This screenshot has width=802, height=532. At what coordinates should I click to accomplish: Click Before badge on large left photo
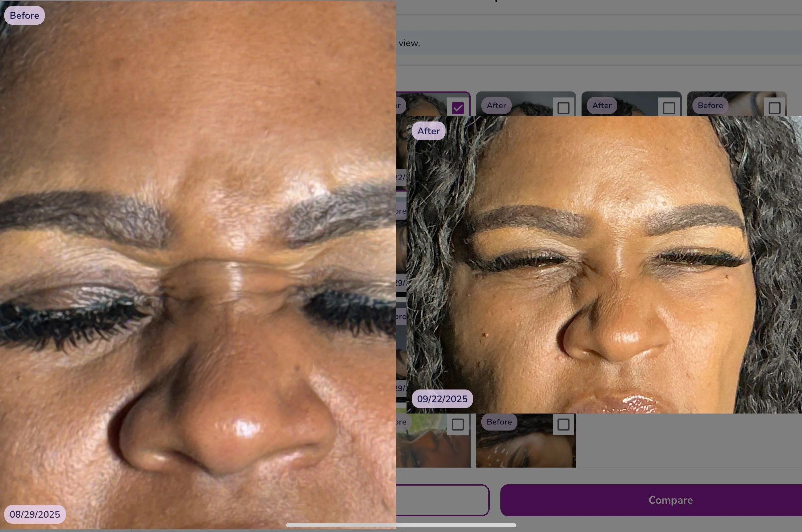tap(24, 16)
